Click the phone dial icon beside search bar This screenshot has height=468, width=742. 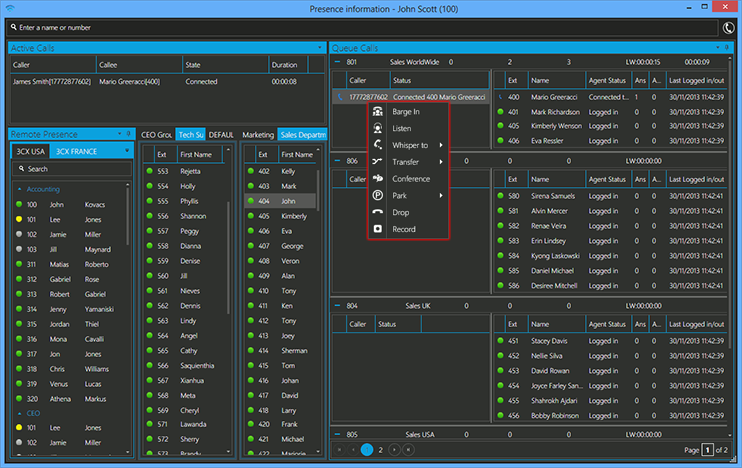tap(728, 28)
